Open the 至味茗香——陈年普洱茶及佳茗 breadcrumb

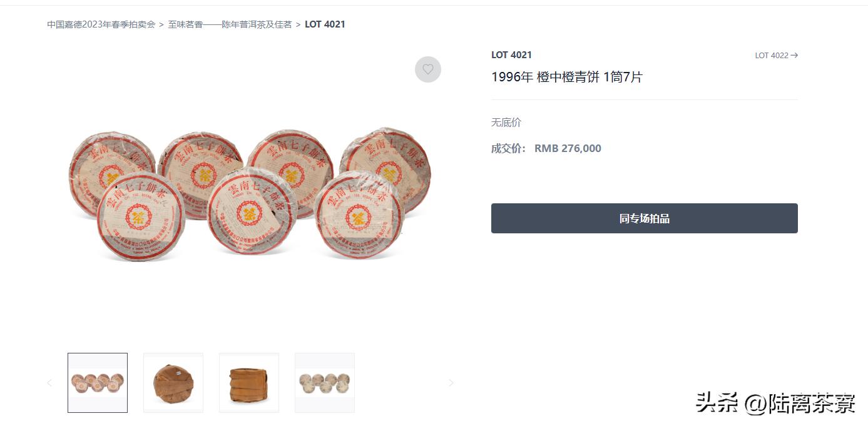[230, 24]
